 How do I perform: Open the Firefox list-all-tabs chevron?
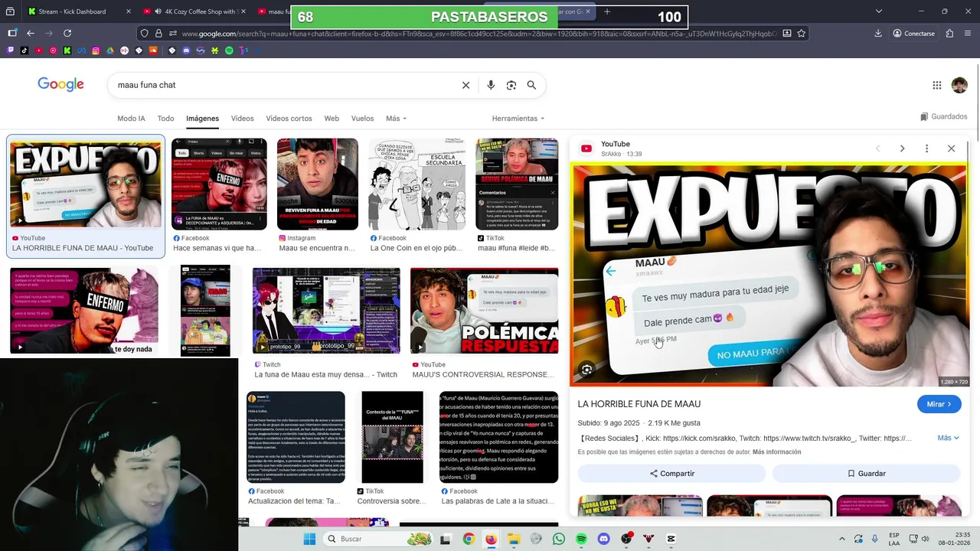[879, 11]
